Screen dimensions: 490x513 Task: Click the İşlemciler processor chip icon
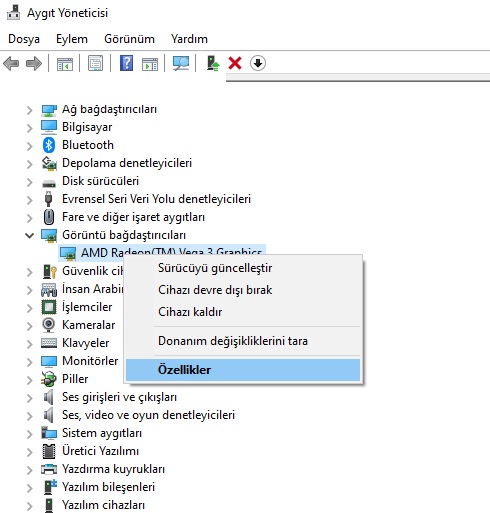tap(49, 307)
